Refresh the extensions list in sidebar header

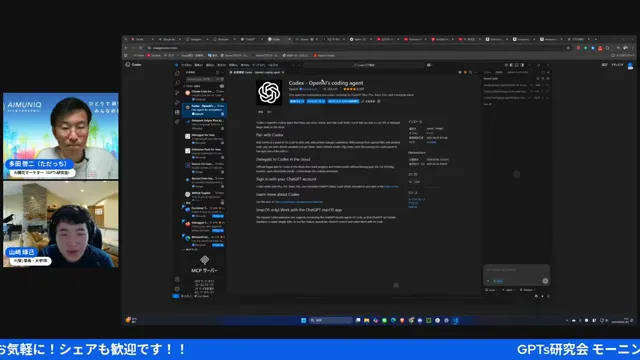[218, 72]
